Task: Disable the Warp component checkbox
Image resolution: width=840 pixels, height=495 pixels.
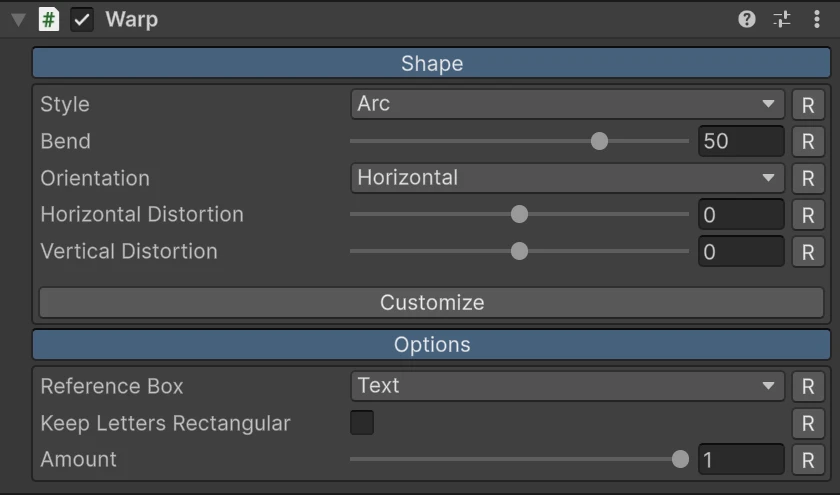Action: click(82, 20)
